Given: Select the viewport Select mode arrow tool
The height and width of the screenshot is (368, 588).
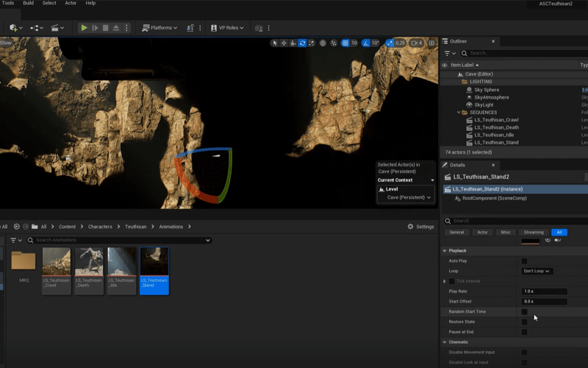Looking at the screenshot, I should [x=274, y=43].
